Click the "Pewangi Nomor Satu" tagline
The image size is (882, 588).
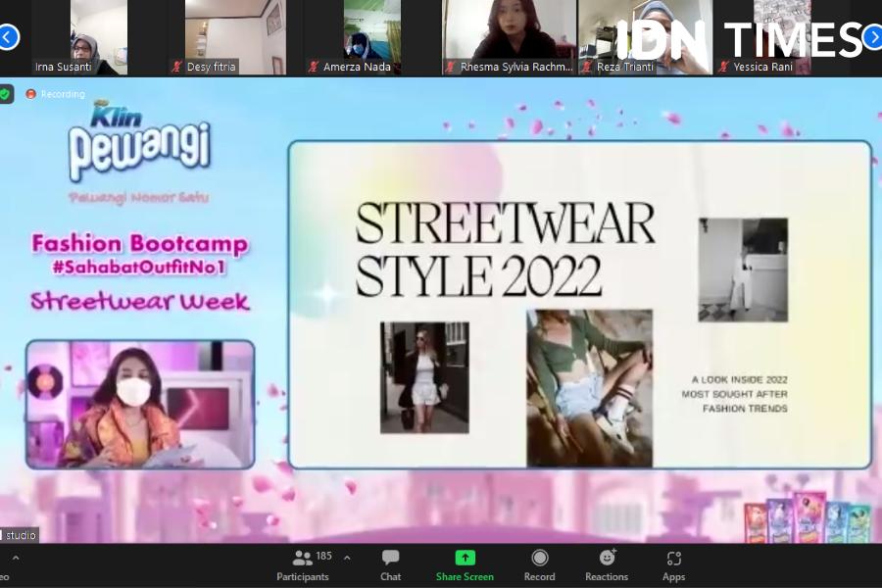(139, 198)
